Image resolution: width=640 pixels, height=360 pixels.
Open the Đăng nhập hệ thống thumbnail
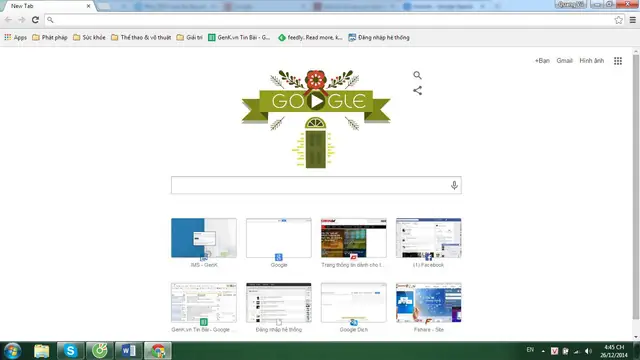(x=279, y=302)
